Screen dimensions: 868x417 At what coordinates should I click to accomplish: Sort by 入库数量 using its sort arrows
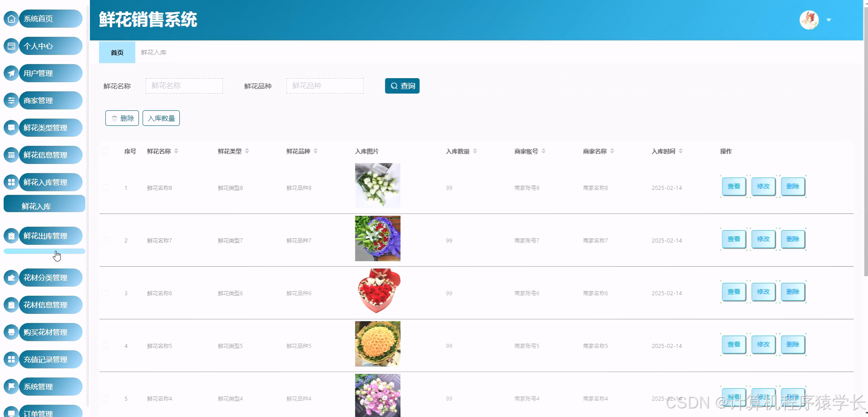point(475,151)
